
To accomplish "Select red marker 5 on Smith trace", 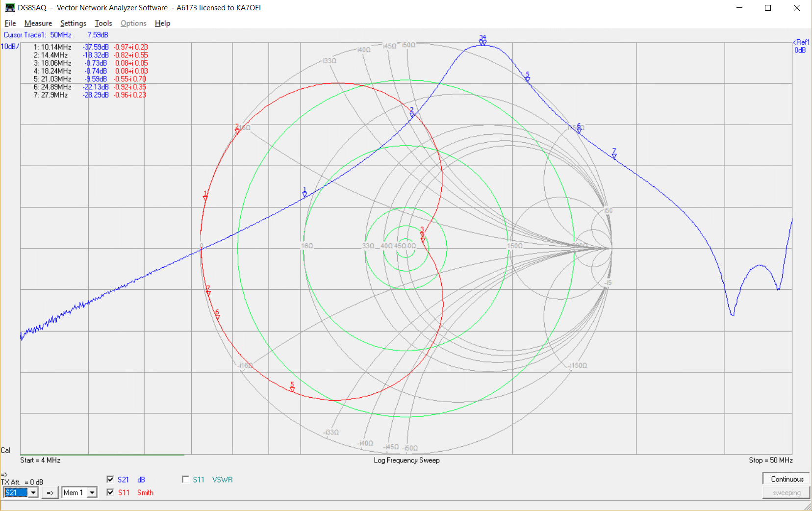I will coord(292,387).
